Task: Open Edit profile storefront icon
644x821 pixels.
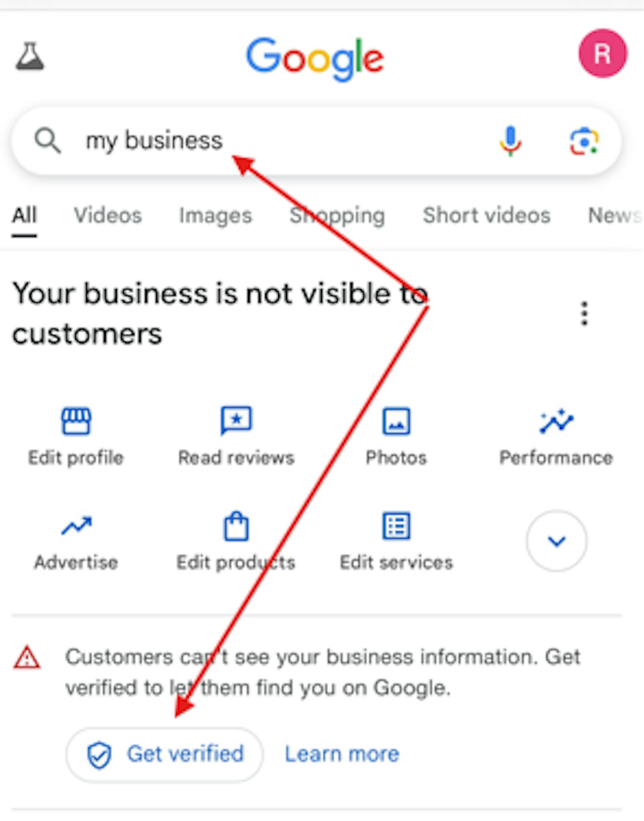Action: click(x=76, y=421)
